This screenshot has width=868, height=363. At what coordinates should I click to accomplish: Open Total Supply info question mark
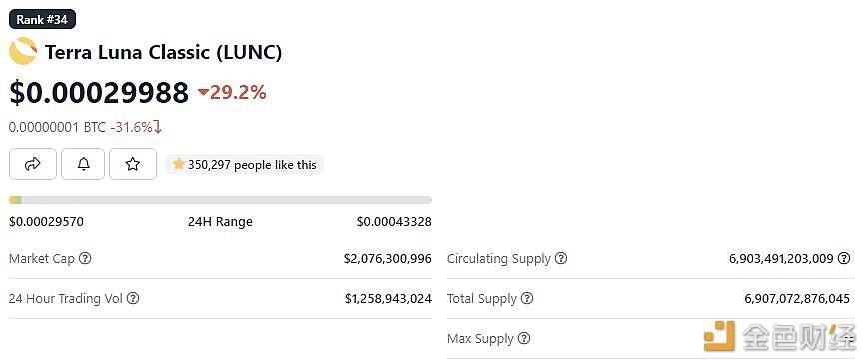pyautogui.click(x=527, y=298)
